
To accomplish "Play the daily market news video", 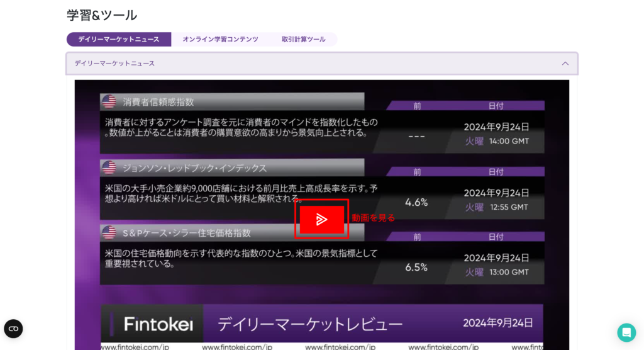I will click(321, 219).
